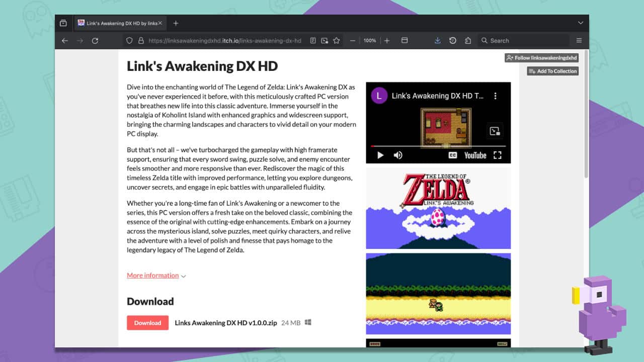This screenshot has width=644, height=362.
Task: Reload the current page
Action: click(x=95, y=41)
